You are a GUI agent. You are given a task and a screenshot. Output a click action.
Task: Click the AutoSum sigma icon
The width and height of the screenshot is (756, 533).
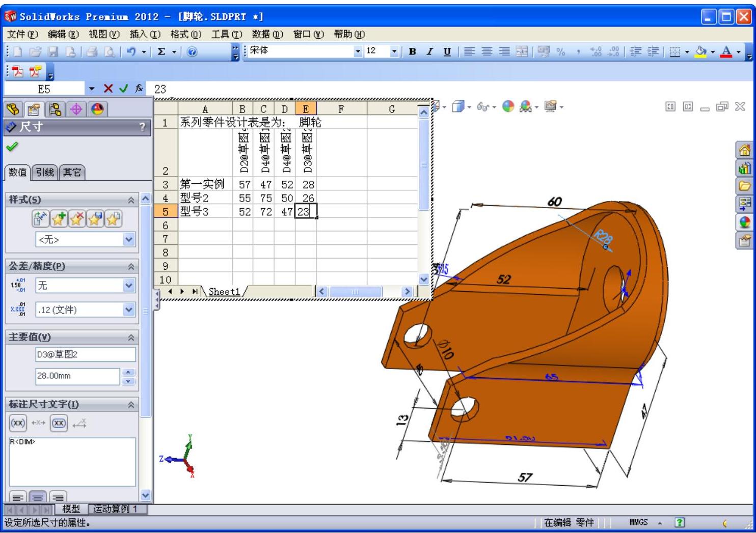pyautogui.click(x=161, y=51)
